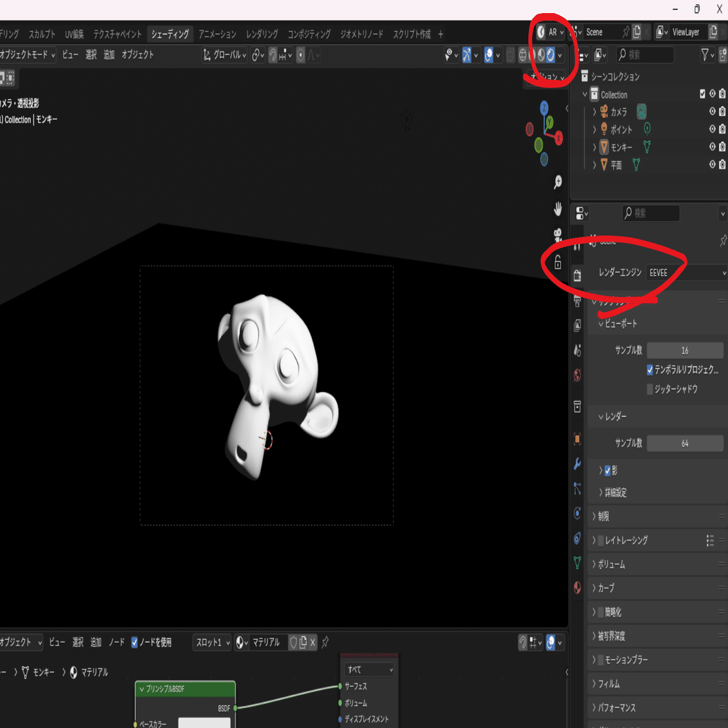Select rendered viewport shading mode icon

point(550,55)
